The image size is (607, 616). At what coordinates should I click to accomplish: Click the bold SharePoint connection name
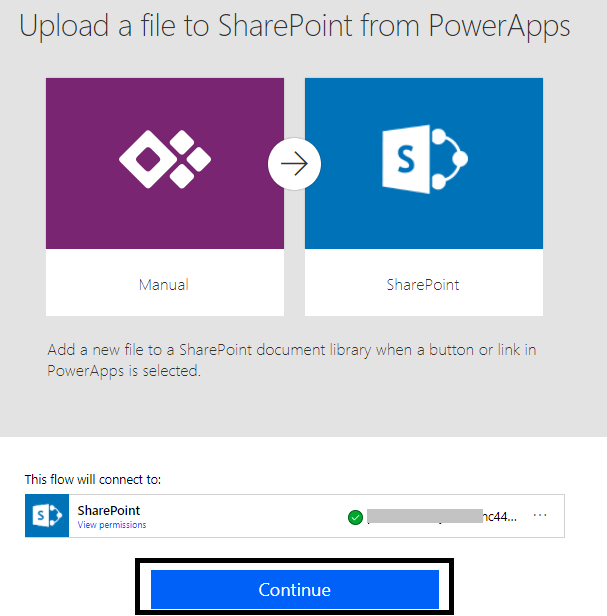coord(109,511)
